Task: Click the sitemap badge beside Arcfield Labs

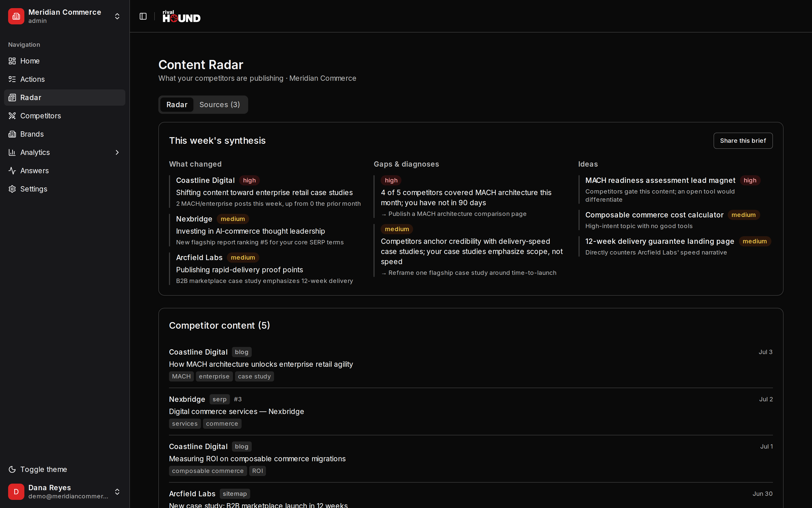Action: (x=234, y=494)
